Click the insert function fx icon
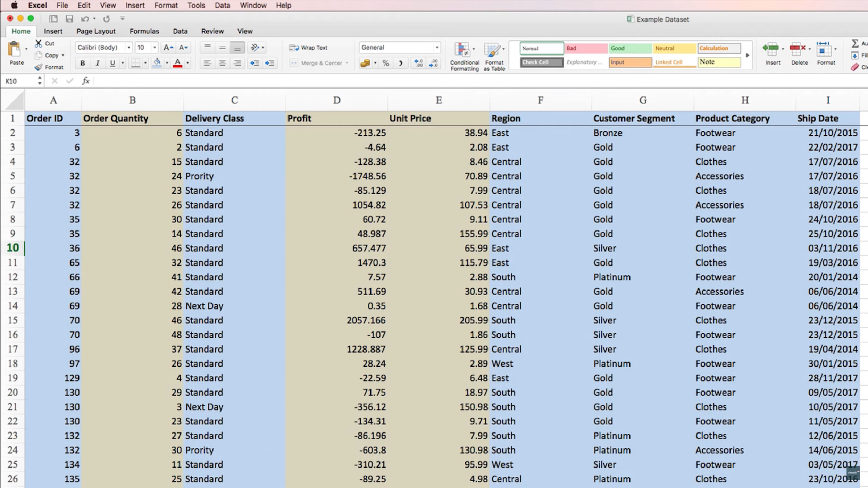Viewport: 868px width, 488px height. (x=86, y=81)
